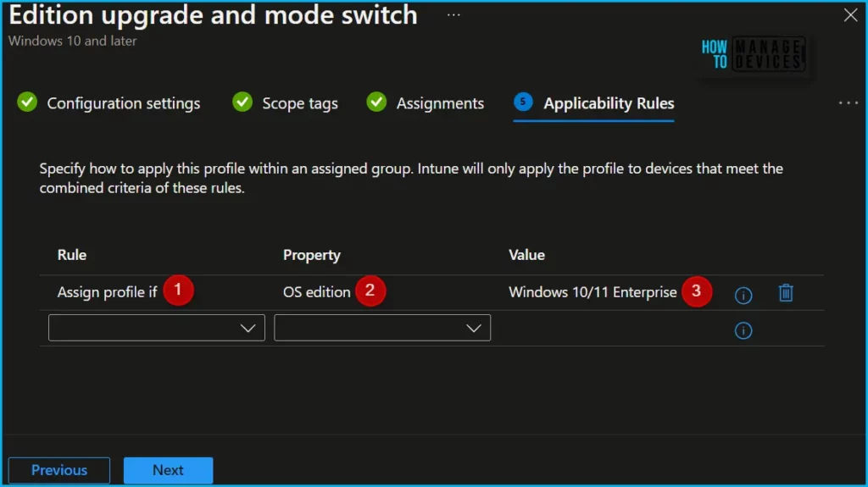Click the Previous button
The height and width of the screenshot is (487, 868).
pos(59,470)
